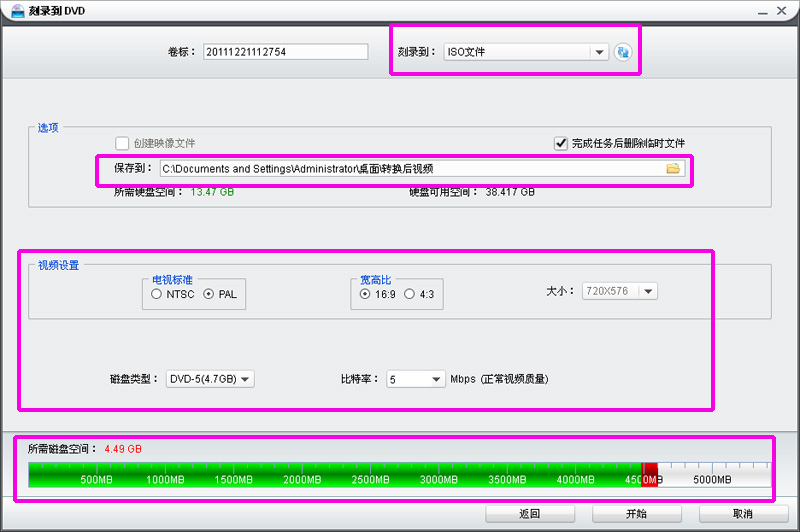Open the folder browse icon in 保存到 field
The image size is (800, 532).
[x=673, y=168]
